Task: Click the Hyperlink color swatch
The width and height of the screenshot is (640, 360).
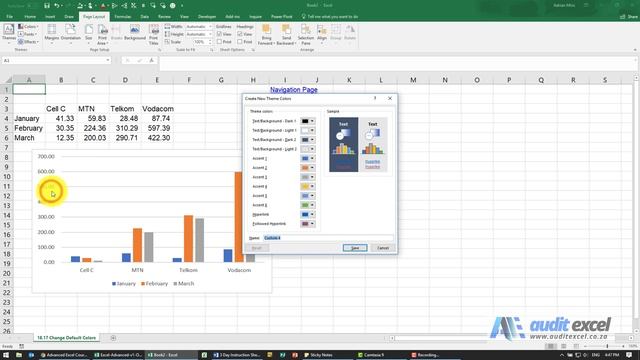Action: [x=305, y=215]
